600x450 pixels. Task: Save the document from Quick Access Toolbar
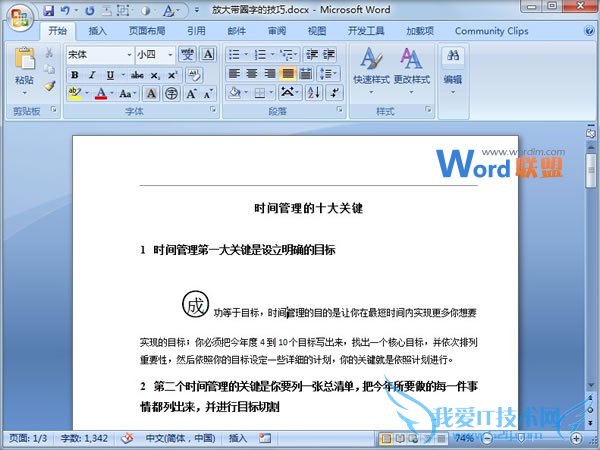tap(49, 10)
